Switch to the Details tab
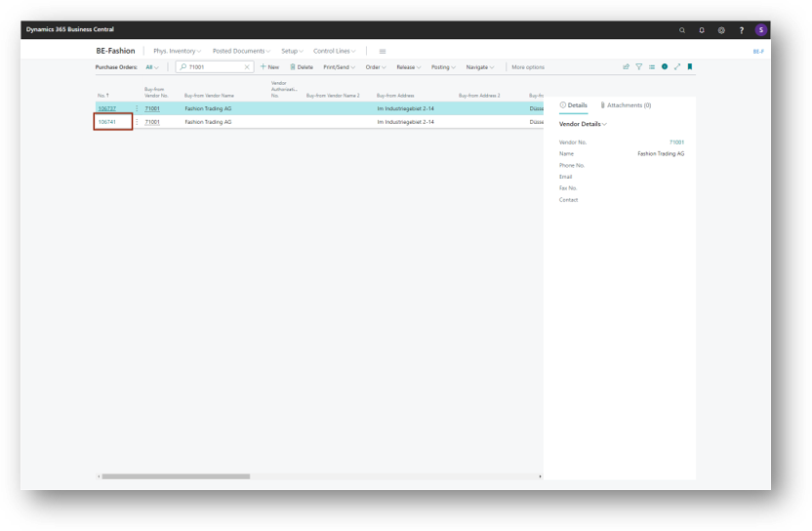Screen dimensions: 812x531 click(574, 105)
